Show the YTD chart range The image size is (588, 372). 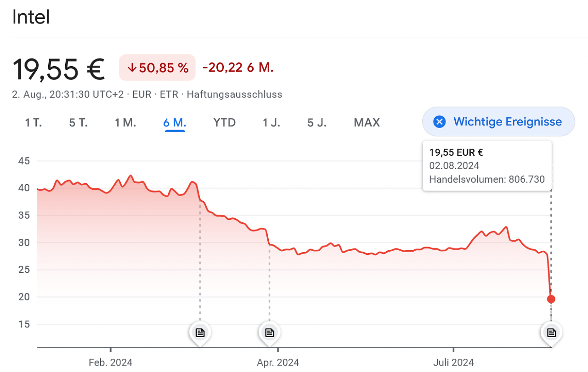point(225,123)
